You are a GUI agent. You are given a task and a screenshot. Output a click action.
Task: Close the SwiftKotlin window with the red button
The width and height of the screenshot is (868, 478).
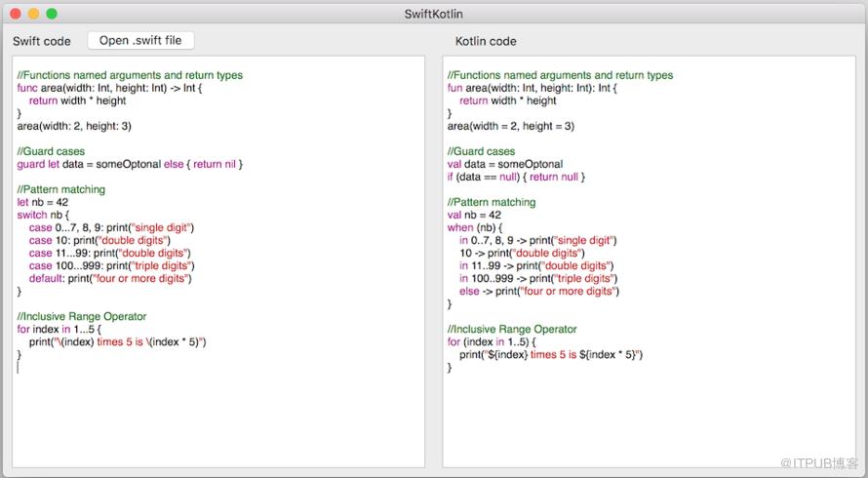point(16,14)
